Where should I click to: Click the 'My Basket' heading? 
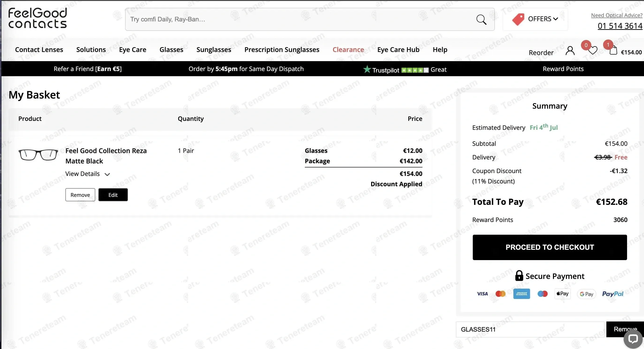pyautogui.click(x=34, y=95)
